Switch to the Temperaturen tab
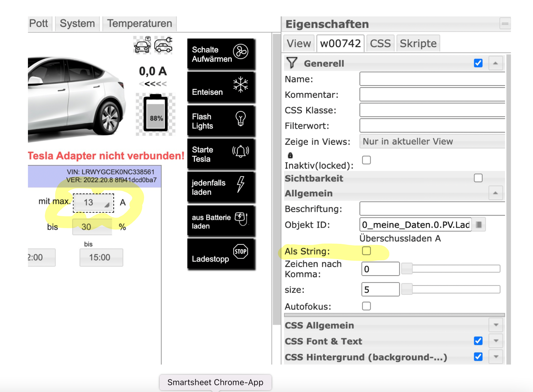 (139, 24)
